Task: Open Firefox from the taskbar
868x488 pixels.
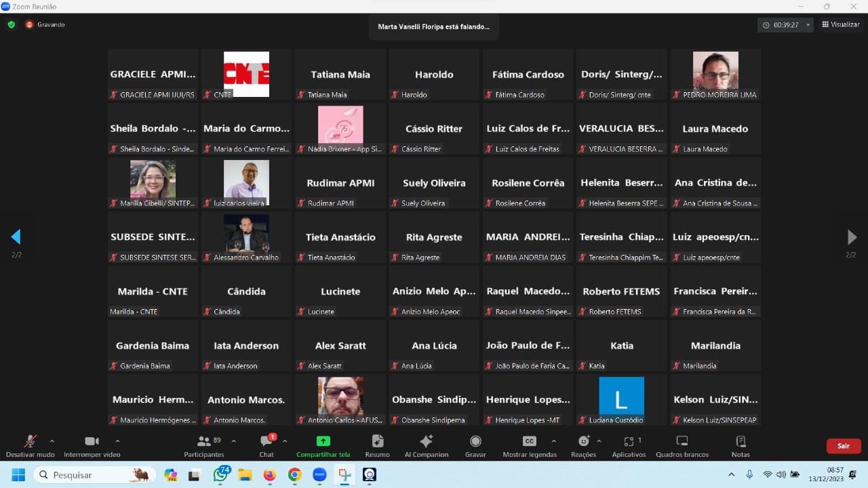Action: coord(270,474)
